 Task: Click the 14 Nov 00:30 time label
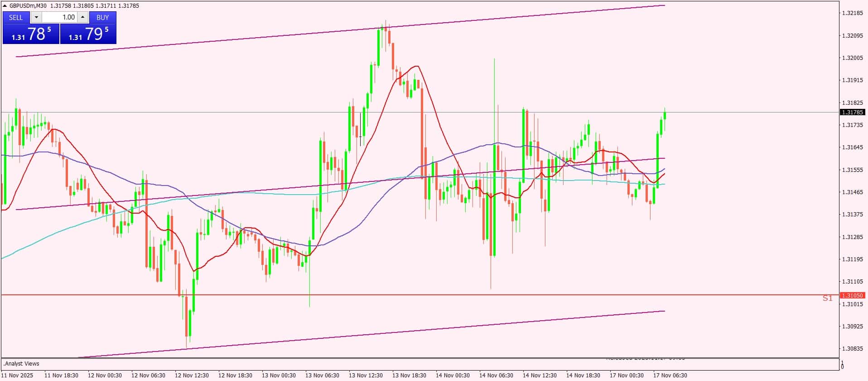tap(453, 376)
